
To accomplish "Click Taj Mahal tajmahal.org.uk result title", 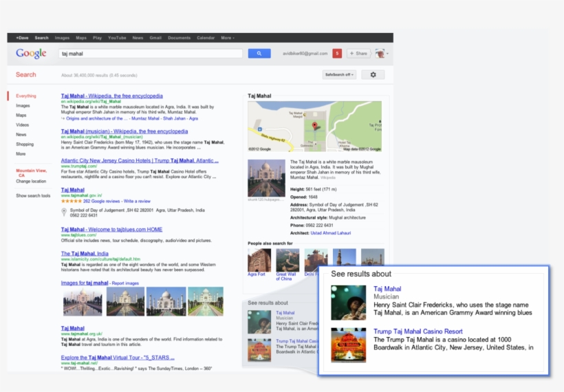I will tap(73, 328).
